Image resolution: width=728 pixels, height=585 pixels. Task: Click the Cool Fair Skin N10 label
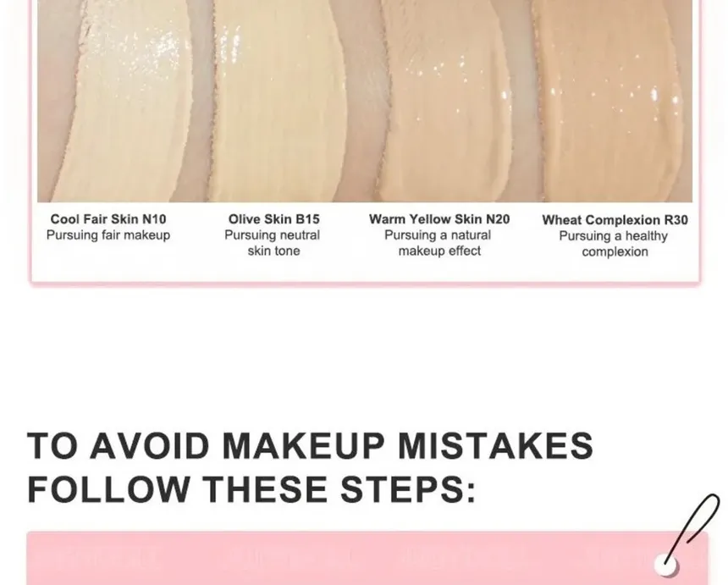[108, 219]
